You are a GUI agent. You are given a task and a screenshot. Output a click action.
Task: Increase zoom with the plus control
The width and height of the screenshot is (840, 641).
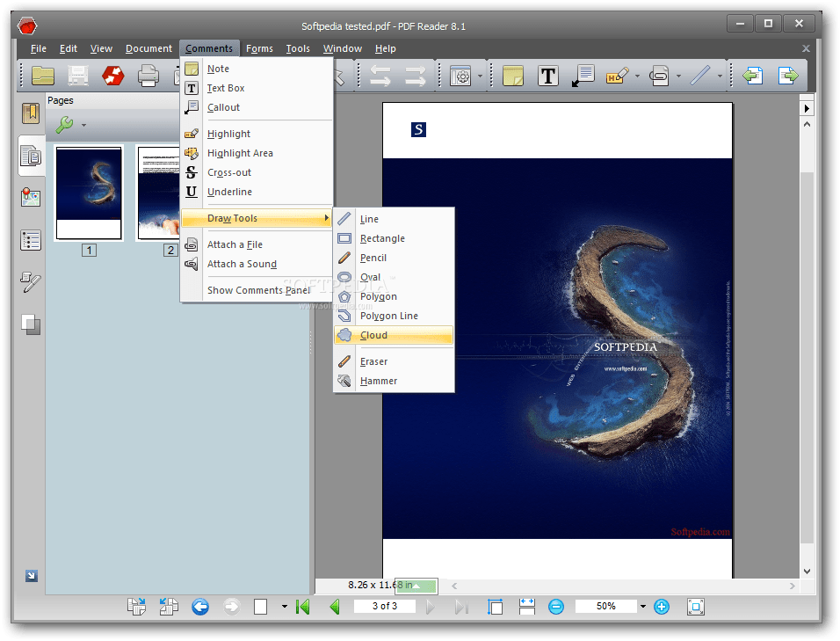coord(661,606)
